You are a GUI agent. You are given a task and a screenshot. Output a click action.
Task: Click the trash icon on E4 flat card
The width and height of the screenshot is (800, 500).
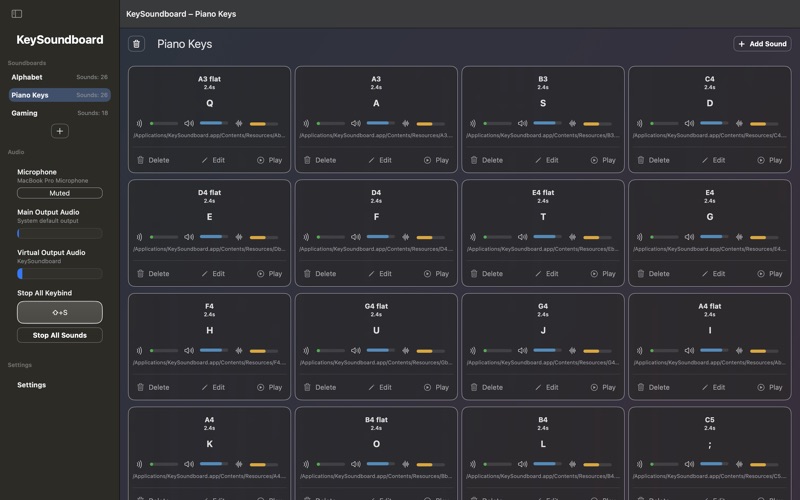pos(474,274)
